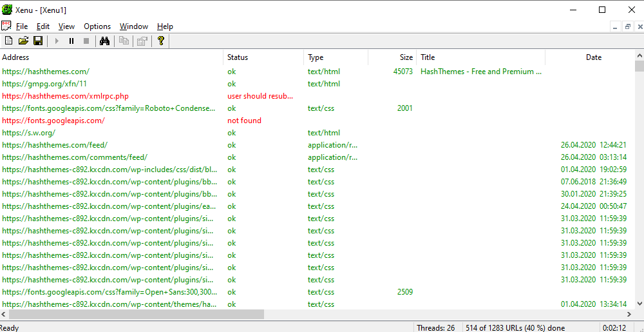644x332 pixels.
Task: Click the size value 2509
Action: pyautogui.click(x=405, y=292)
